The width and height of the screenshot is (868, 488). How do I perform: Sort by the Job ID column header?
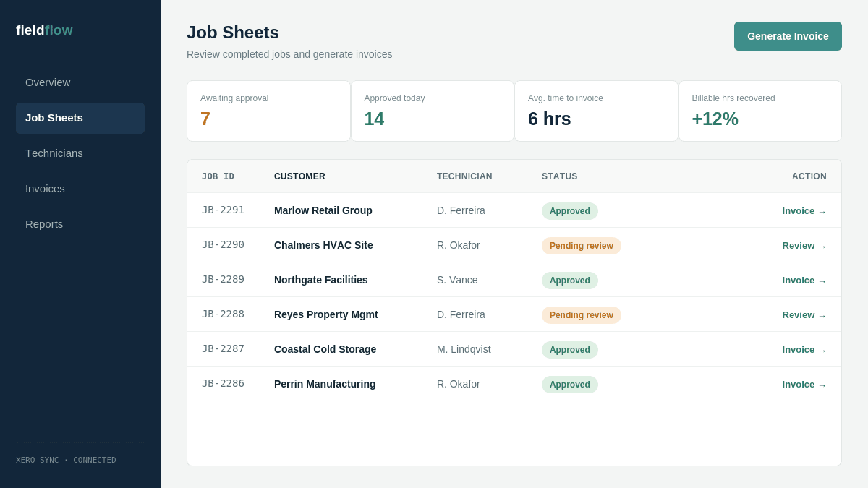[218, 176]
